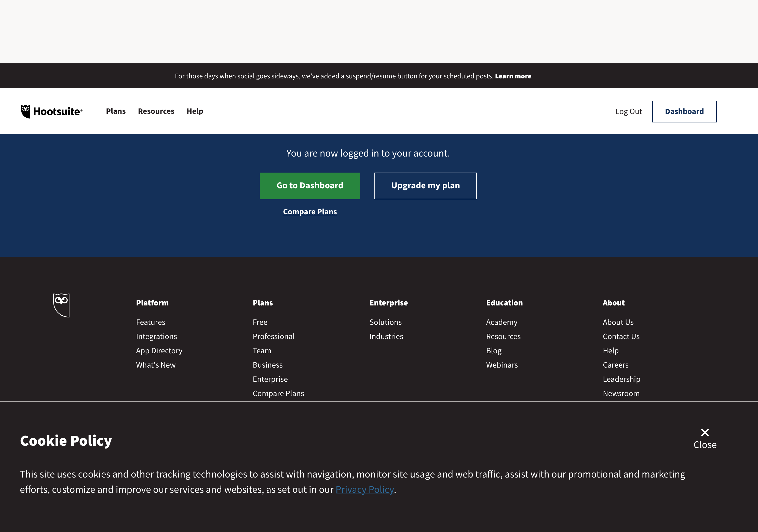The height and width of the screenshot is (532, 758).
Task: Click Contact Us in the About column
Action: (621, 336)
